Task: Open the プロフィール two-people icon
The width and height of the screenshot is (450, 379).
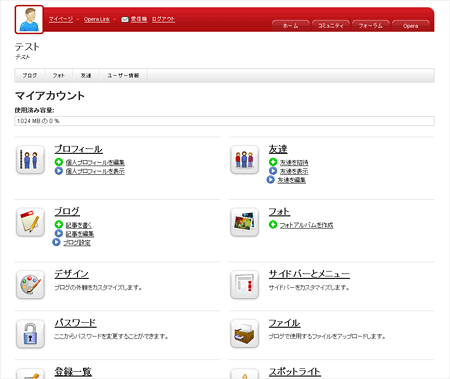Action: (30, 160)
